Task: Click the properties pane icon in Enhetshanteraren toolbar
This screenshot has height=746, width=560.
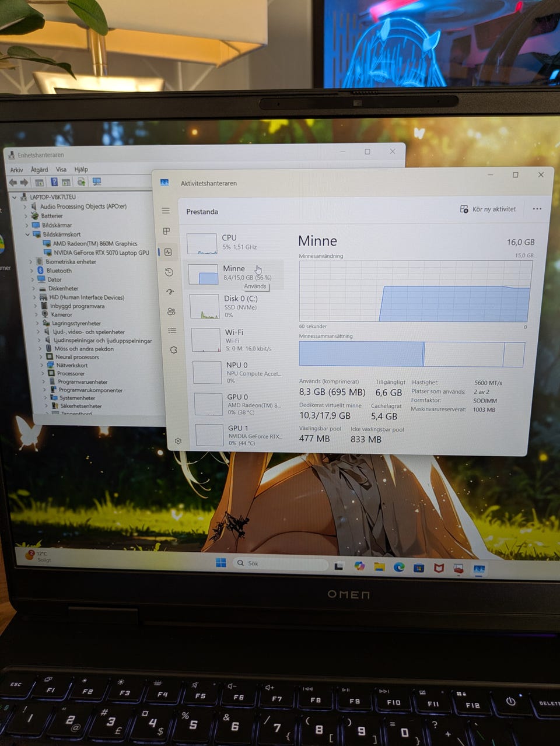Action: 39,182
